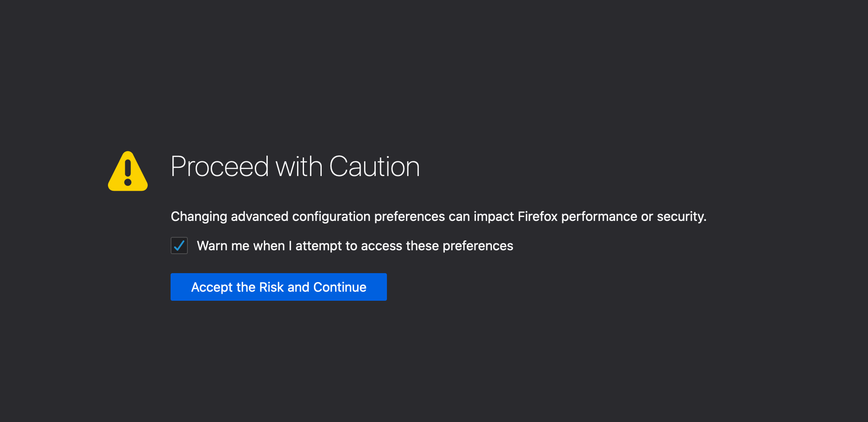
Task: Click the word Continue on blue button
Action: click(340, 287)
